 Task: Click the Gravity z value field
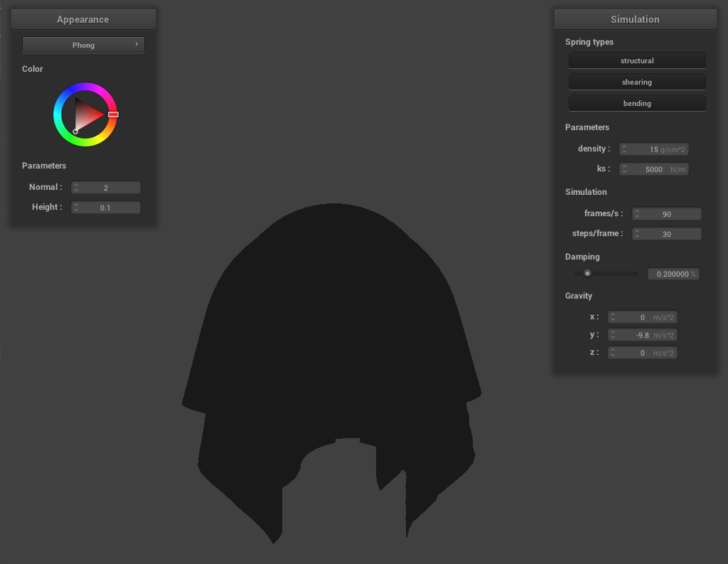tap(643, 353)
